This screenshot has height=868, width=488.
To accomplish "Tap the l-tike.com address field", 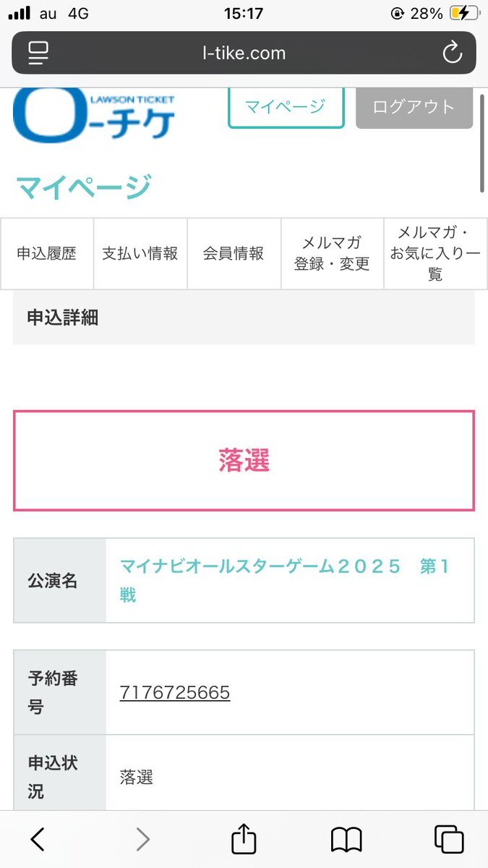I will point(244,53).
